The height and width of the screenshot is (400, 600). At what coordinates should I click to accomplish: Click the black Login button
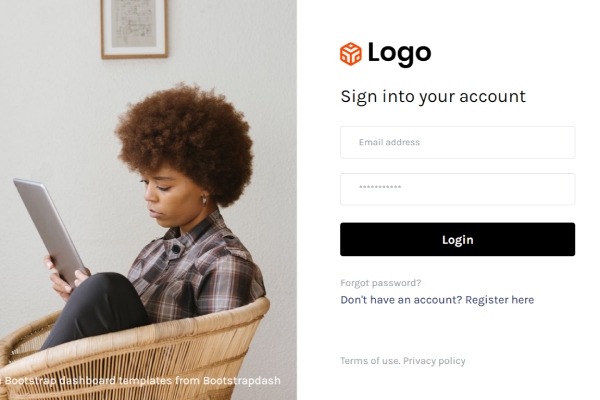(x=457, y=239)
